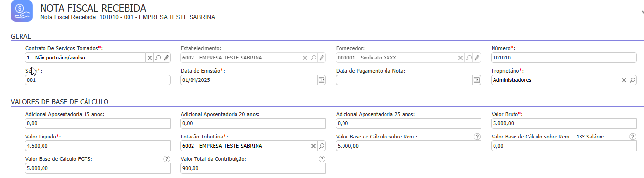This screenshot has width=644, height=178.
Task: Open calendar for Data de Pagamento da Nota
Action: click(x=477, y=80)
